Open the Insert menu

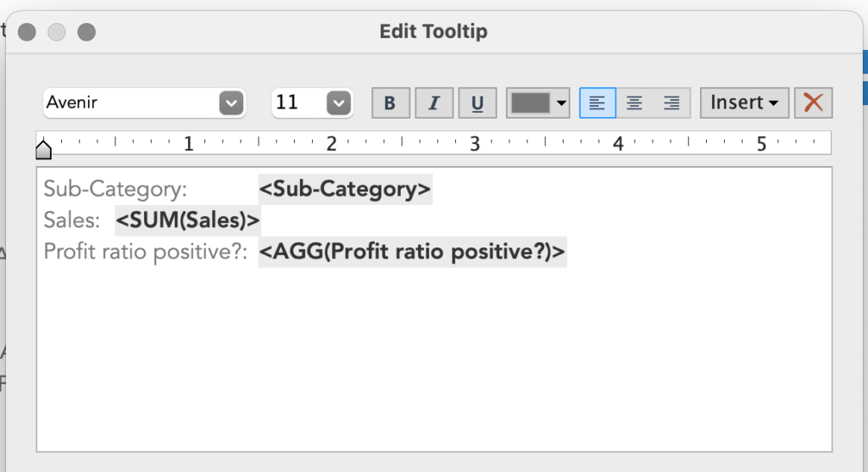tap(744, 103)
